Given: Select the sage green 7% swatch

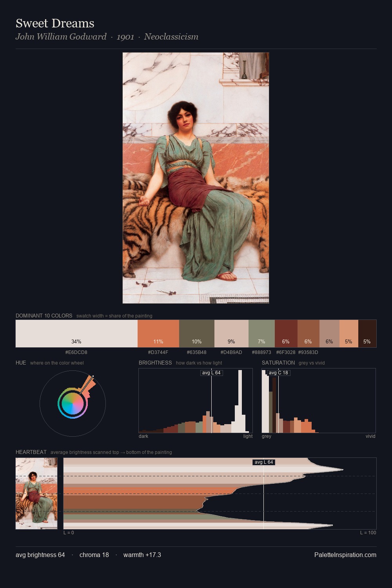Looking at the screenshot, I should click(261, 334).
